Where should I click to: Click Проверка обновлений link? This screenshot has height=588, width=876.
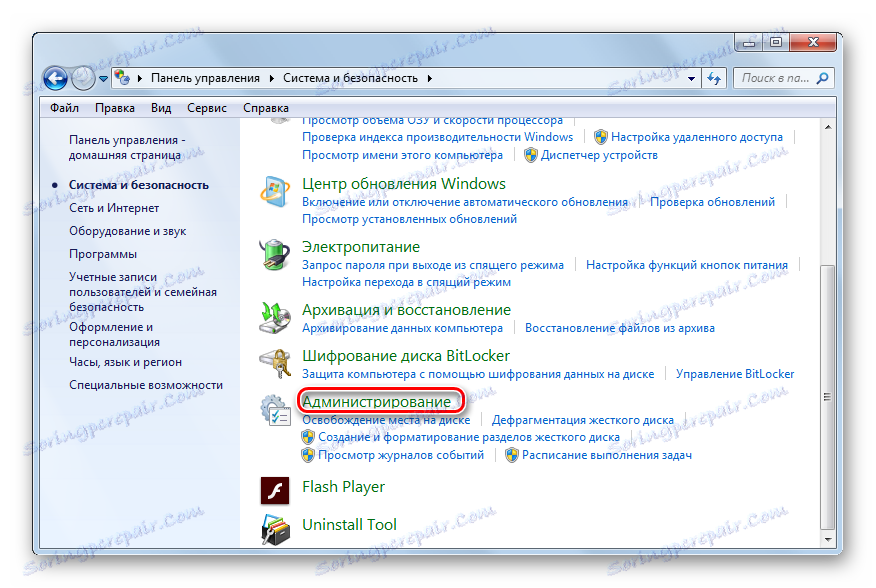click(x=712, y=202)
